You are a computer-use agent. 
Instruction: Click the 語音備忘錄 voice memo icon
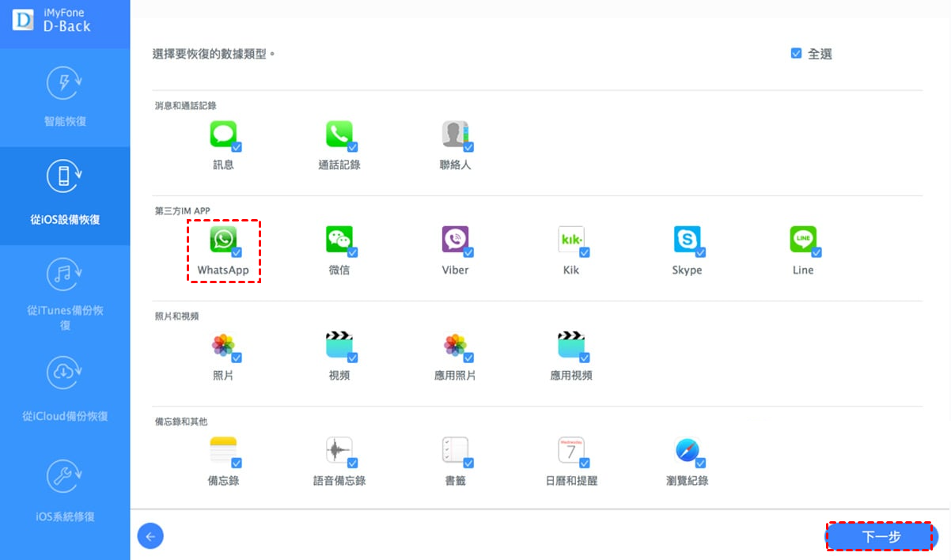point(339,450)
